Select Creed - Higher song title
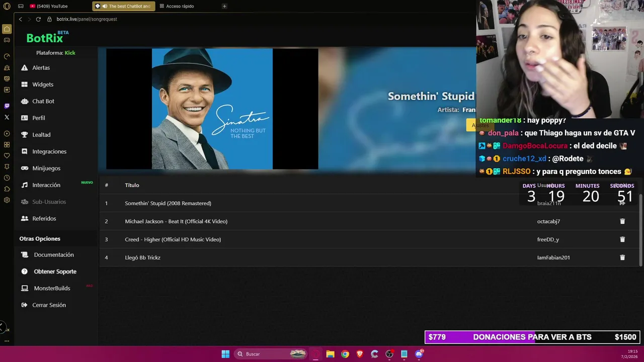 (x=173, y=239)
